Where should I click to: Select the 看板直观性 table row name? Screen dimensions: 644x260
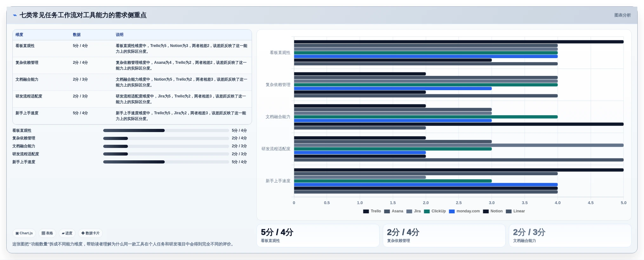click(25, 46)
